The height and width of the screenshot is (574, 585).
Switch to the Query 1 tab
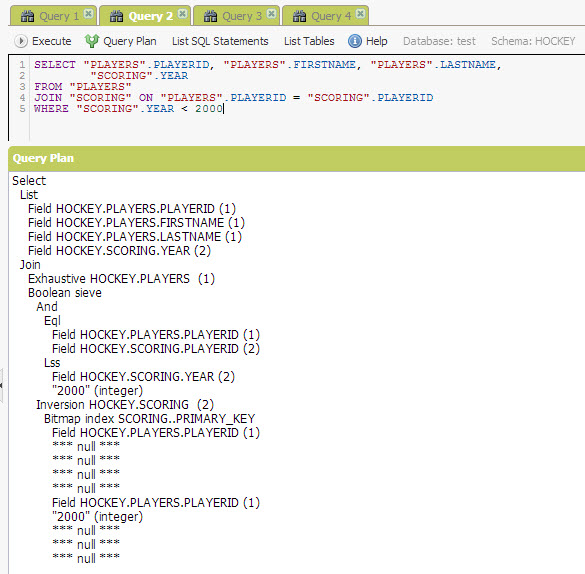coord(59,16)
